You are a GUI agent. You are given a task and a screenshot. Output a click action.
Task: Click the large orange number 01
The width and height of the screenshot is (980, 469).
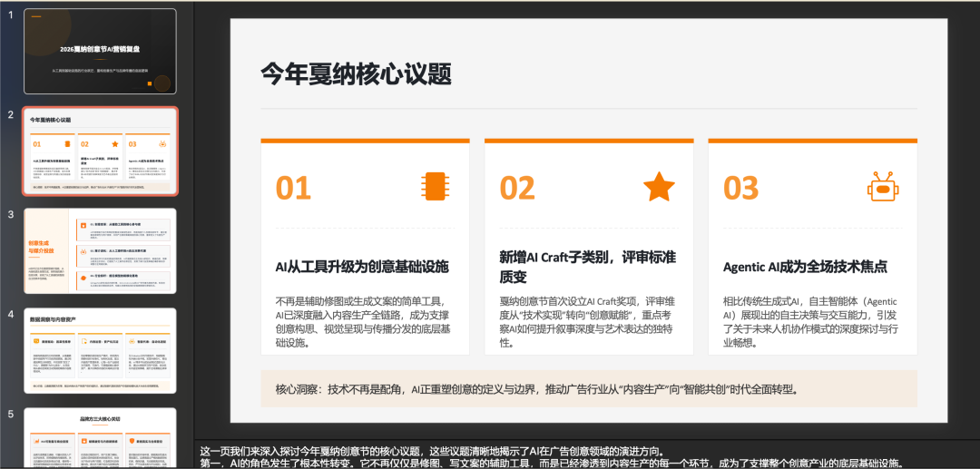(x=293, y=188)
